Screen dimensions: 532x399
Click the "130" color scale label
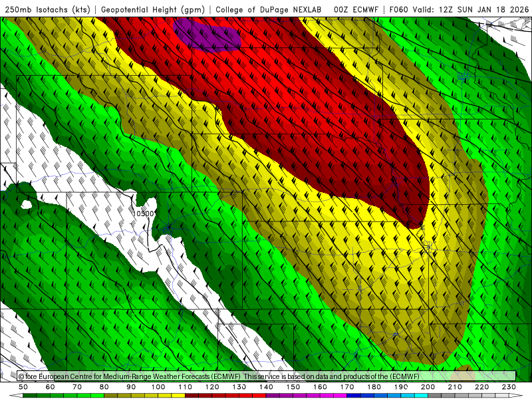[x=239, y=387]
